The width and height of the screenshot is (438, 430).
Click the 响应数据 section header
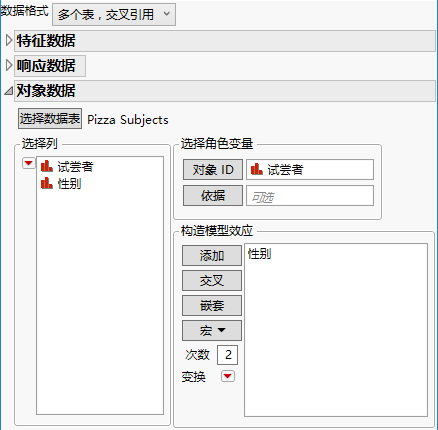[50, 66]
